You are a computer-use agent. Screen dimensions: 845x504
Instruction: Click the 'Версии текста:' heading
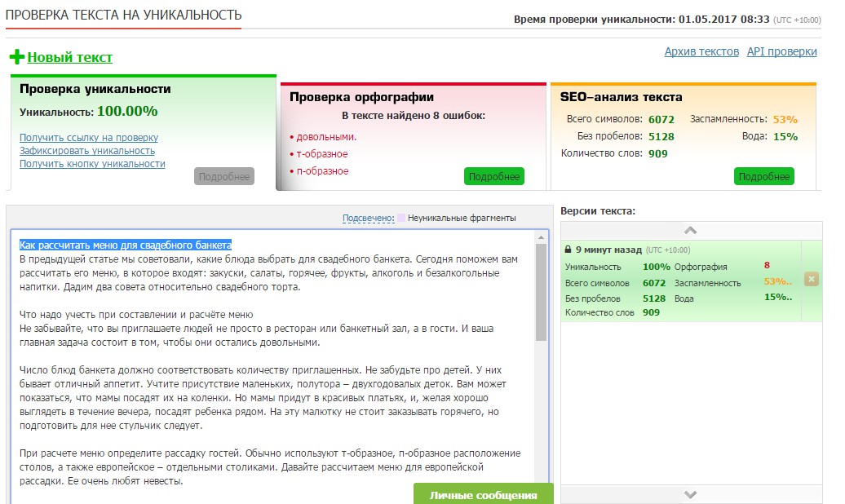[x=598, y=210]
